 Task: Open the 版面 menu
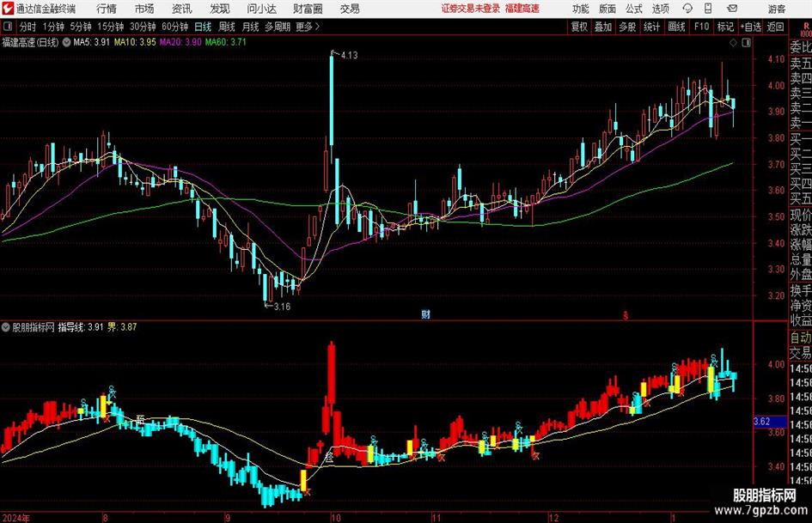click(x=607, y=9)
